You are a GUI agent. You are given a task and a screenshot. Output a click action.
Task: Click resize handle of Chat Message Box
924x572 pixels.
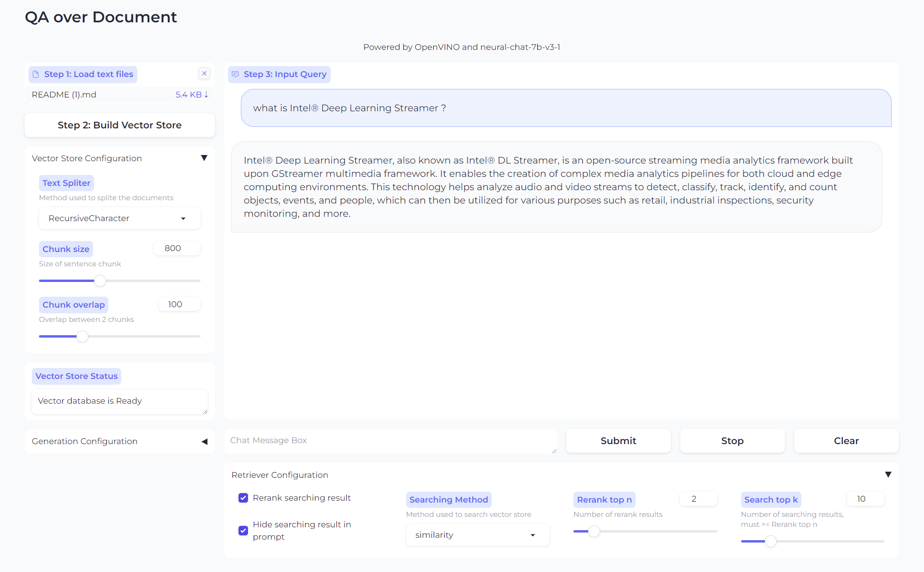[x=554, y=451]
